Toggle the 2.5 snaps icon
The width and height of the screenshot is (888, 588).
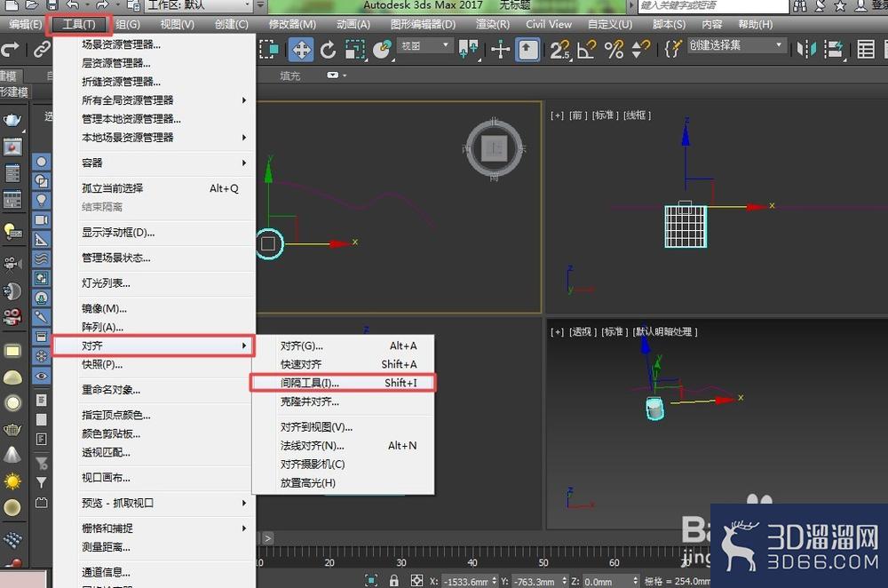click(x=560, y=50)
